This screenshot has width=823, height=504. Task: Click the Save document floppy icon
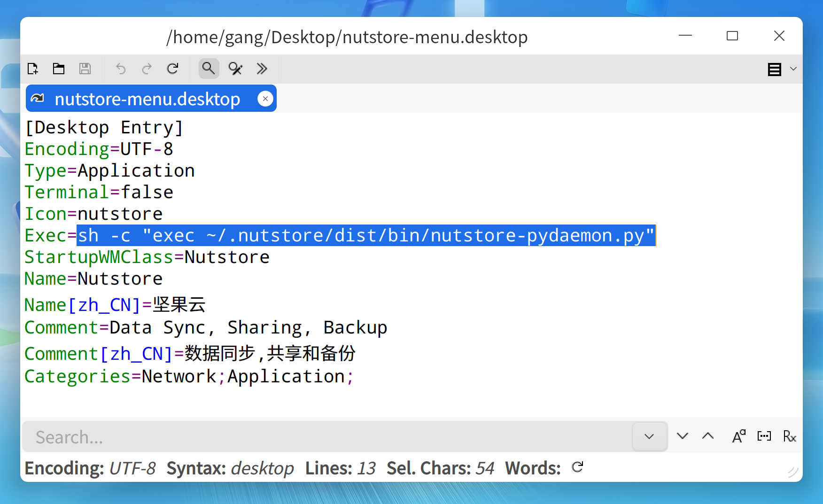coord(85,69)
